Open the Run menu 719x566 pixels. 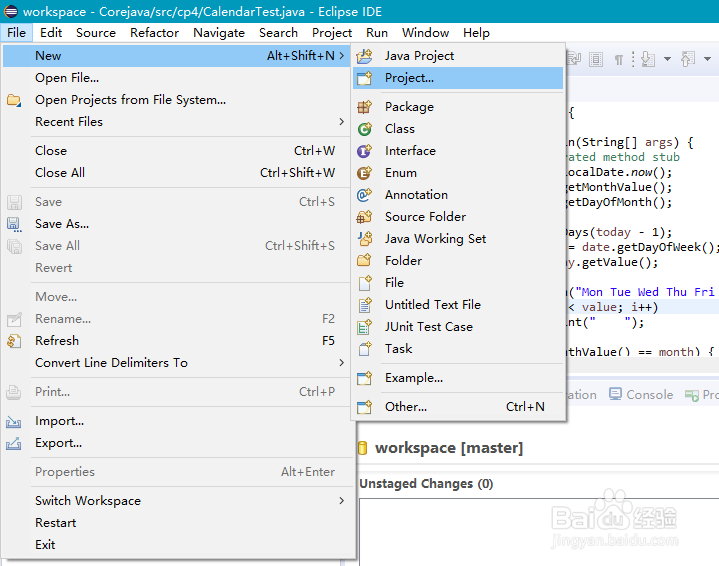click(377, 33)
